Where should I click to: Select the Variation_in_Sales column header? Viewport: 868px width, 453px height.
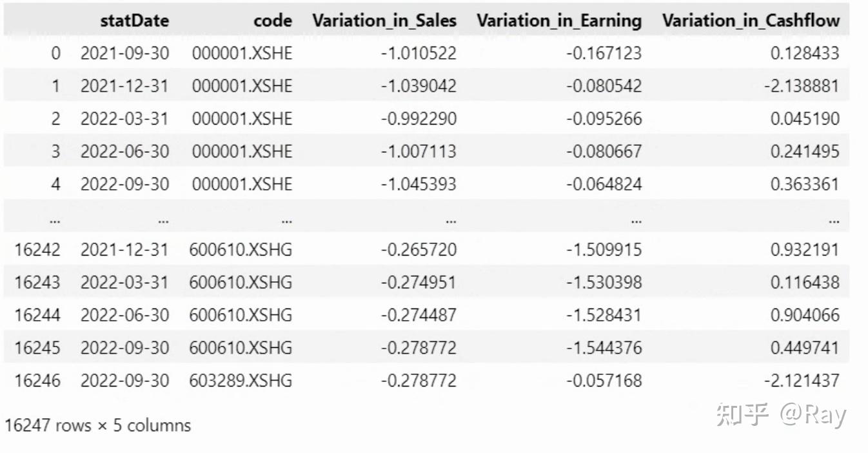[384, 21]
